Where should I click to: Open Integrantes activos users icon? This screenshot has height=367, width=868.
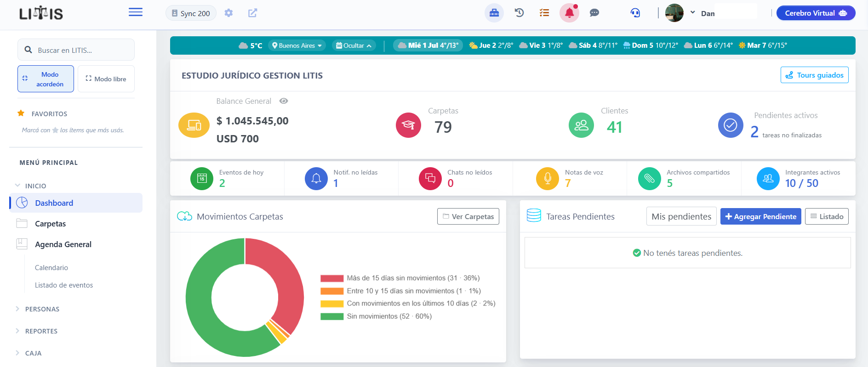coord(768,179)
